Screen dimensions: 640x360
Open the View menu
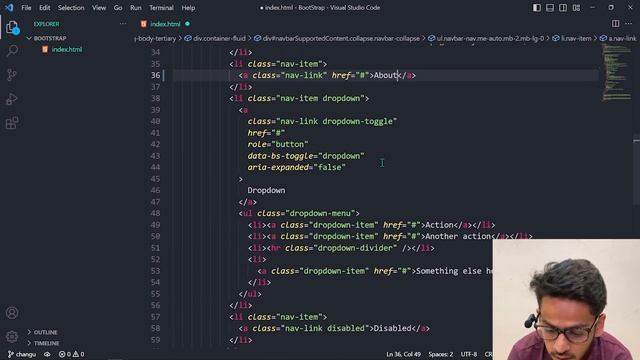click(99, 8)
